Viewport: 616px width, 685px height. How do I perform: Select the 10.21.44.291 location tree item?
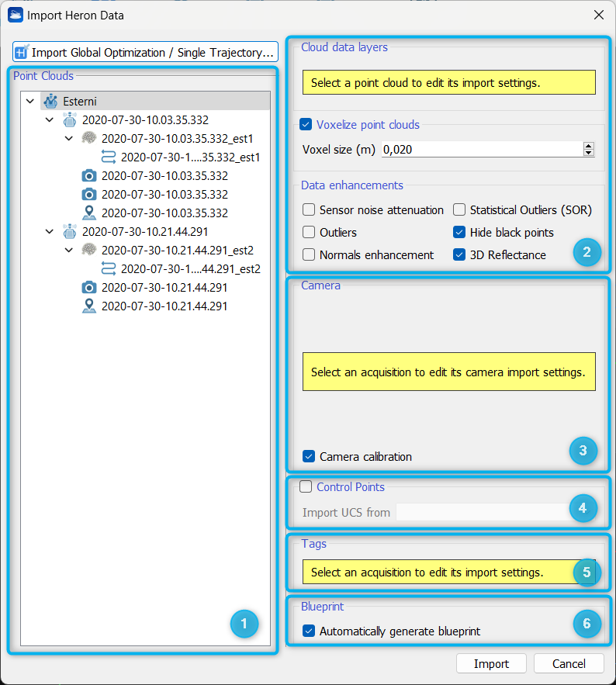164,306
